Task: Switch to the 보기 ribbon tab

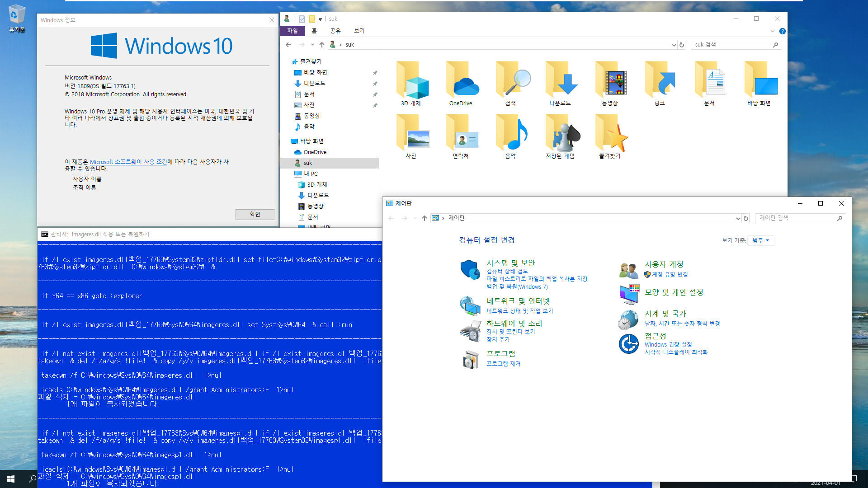Action: point(359,31)
